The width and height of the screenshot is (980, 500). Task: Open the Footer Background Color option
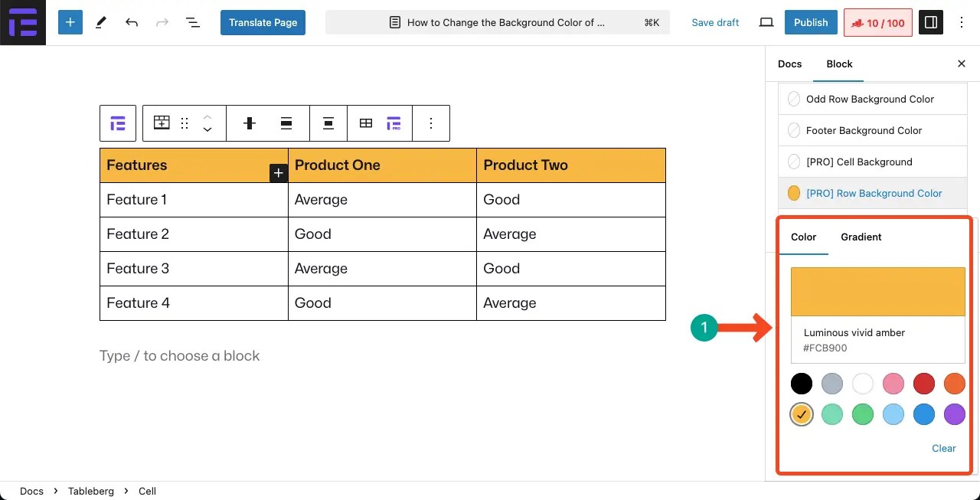pos(864,130)
